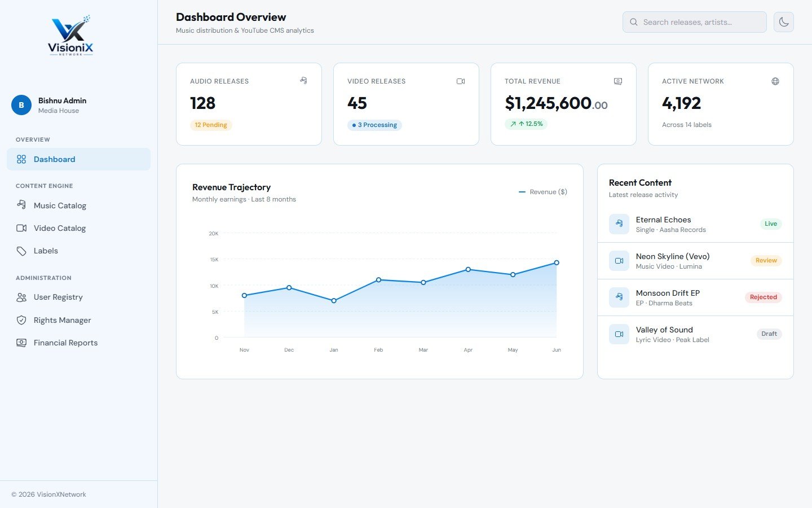Click the Financial Reports banknote icon
The height and width of the screenshot is (508, 812).
tap(21, 343)
